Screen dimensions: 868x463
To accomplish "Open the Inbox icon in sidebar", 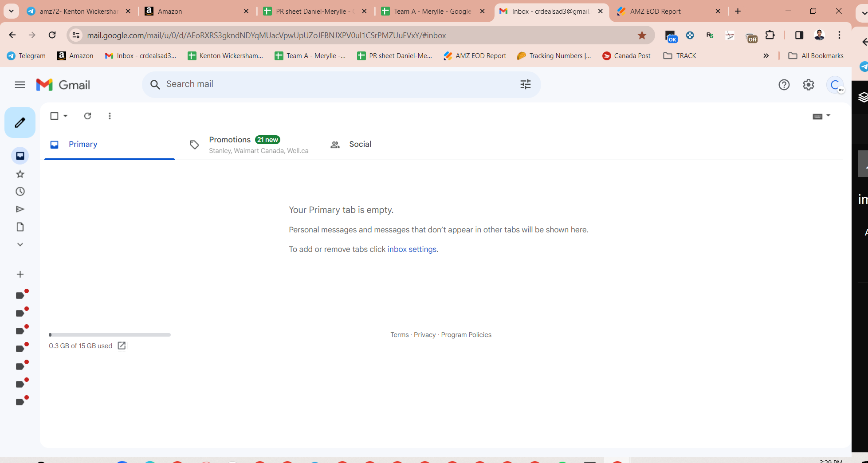I will point(20,156).
